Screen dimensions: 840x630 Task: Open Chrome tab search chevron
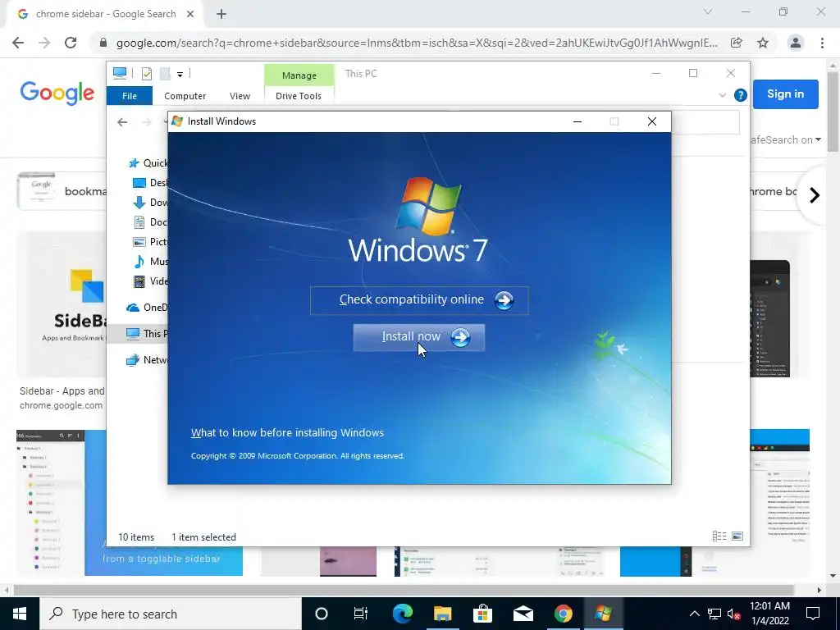708,11
